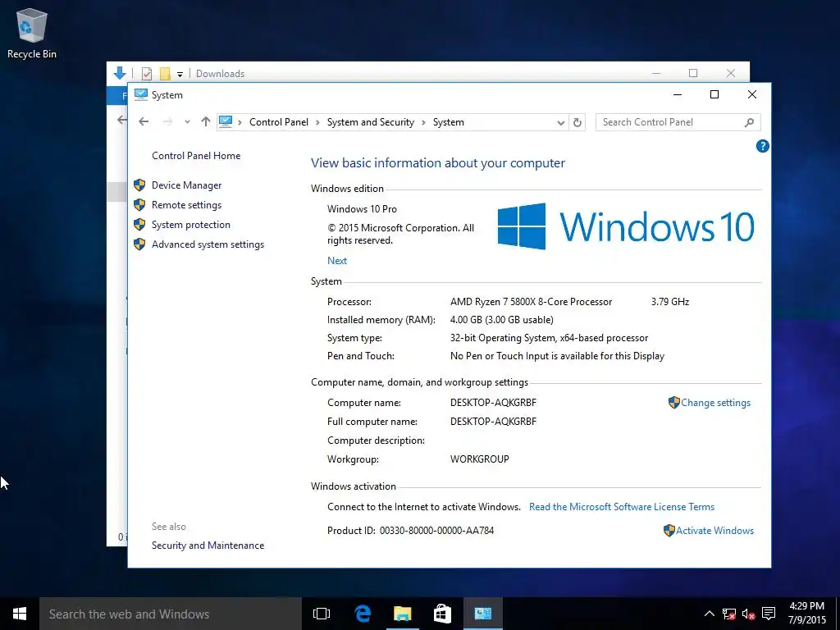This screenshot has height=630, width=840.
Task: Open the Recycle Bin desktop icon
Action: [x=32, y=33]
